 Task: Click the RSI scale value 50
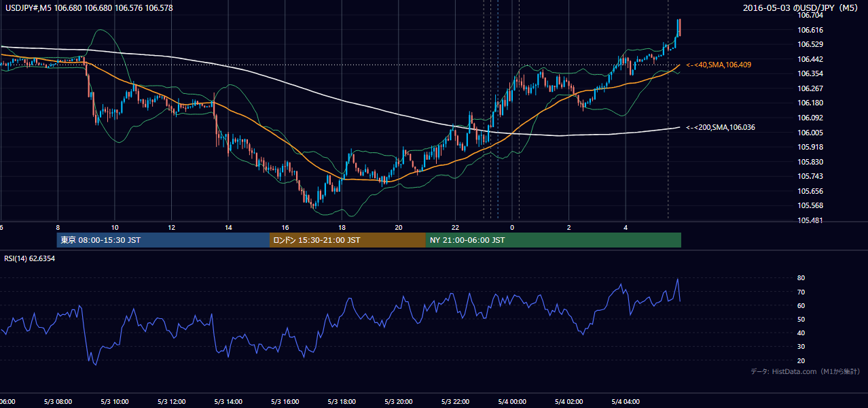(x=801, y=319)
